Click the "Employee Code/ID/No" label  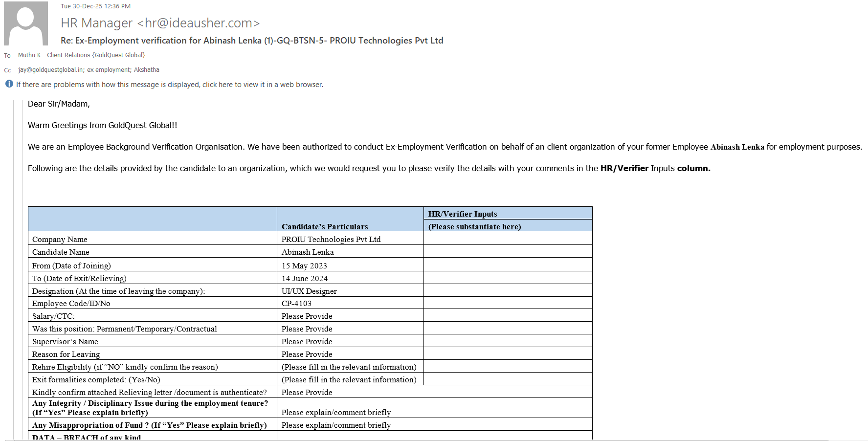pyautogui.click(x=71, y=304)
